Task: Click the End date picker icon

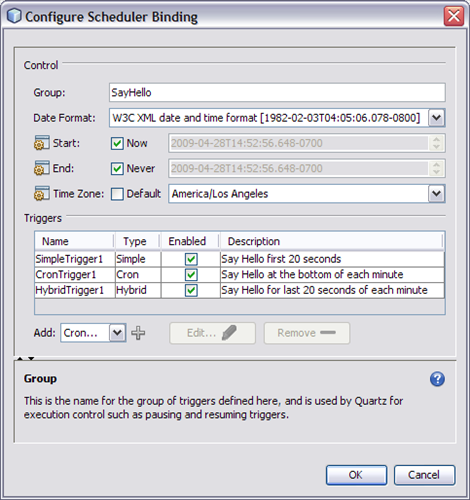Action: click(x=42, y=168)
